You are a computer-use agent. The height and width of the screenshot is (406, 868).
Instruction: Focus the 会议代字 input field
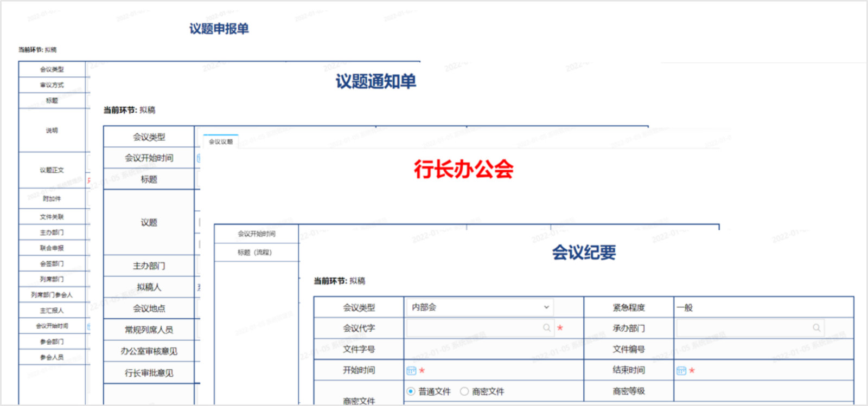(x=475, y=328)
